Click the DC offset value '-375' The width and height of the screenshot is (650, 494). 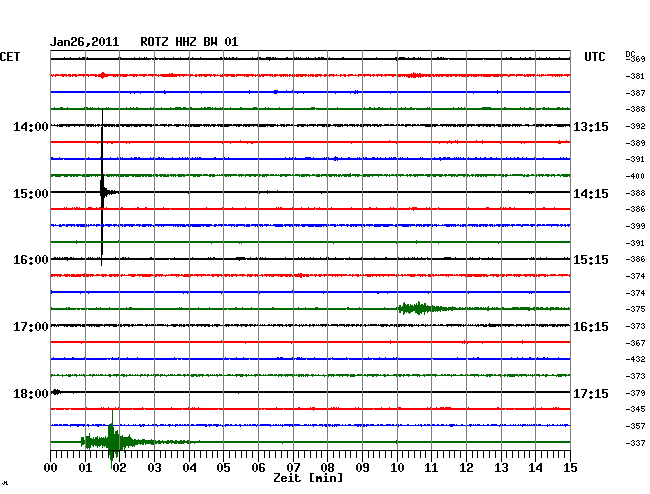click(635, 309)
